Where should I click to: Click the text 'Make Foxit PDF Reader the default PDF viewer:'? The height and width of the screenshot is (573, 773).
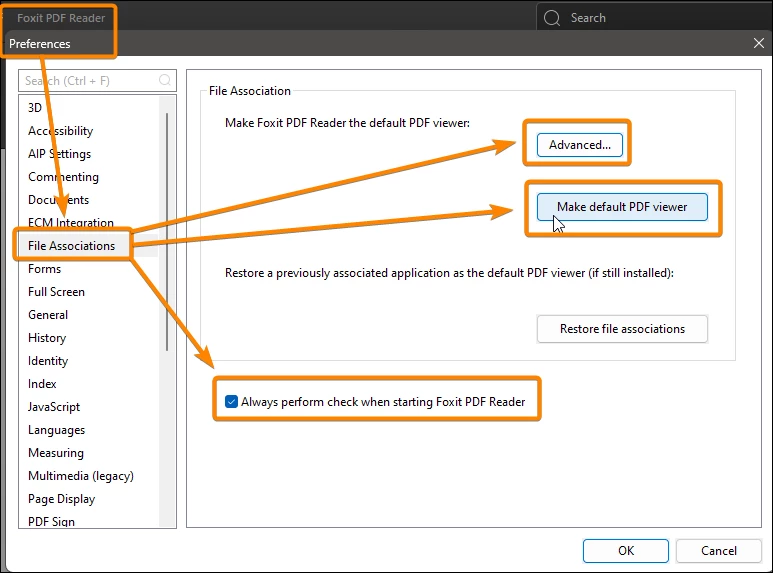click(x=347, y=123)
